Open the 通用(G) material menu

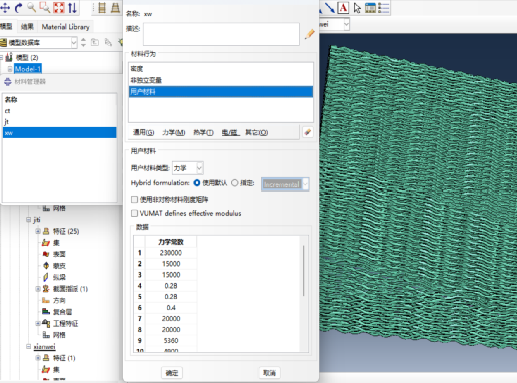[x=144, y=132]
